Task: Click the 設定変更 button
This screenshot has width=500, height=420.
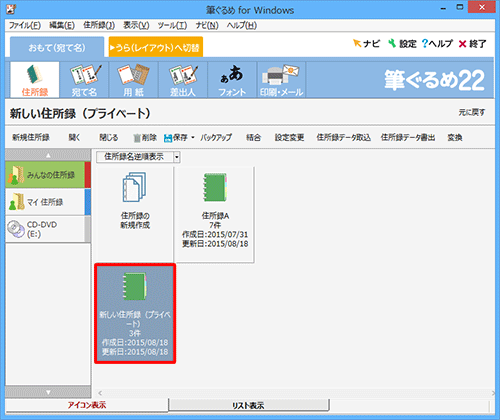Action: pos(289,137)
